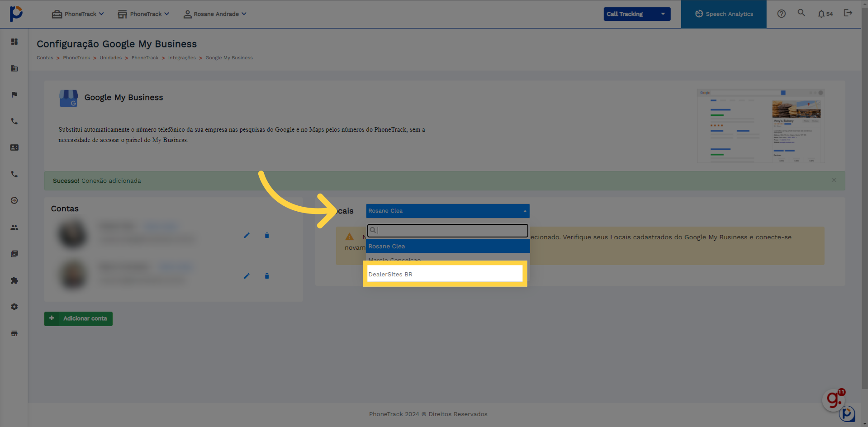Open the Google search preview thumbnail
Viewport: 868px width, 427px height.
point(761,126)
